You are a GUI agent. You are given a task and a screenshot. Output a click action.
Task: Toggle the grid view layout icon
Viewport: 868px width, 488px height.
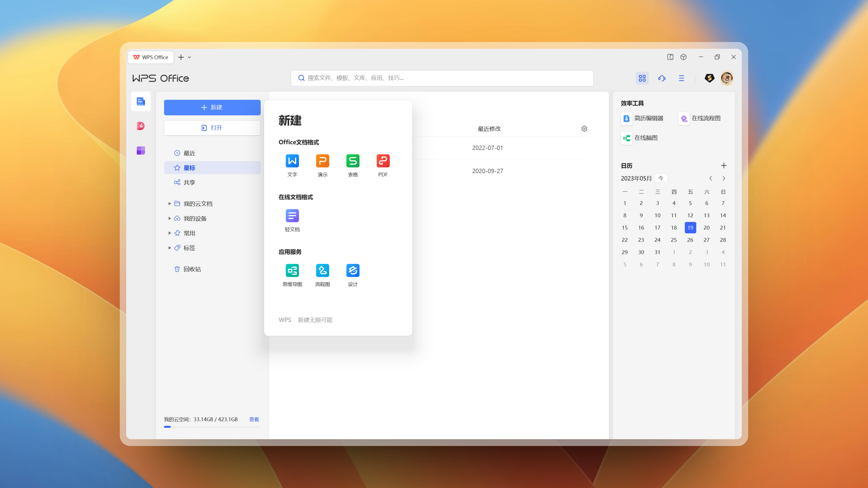point(642,78)
